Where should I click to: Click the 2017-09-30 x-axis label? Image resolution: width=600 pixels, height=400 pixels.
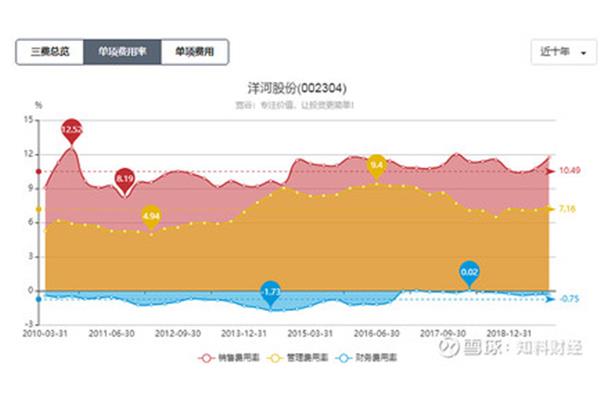coord(443,334)
